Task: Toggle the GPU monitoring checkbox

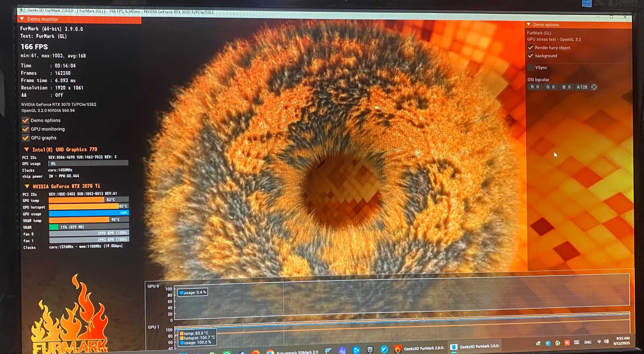Action: 25,129
